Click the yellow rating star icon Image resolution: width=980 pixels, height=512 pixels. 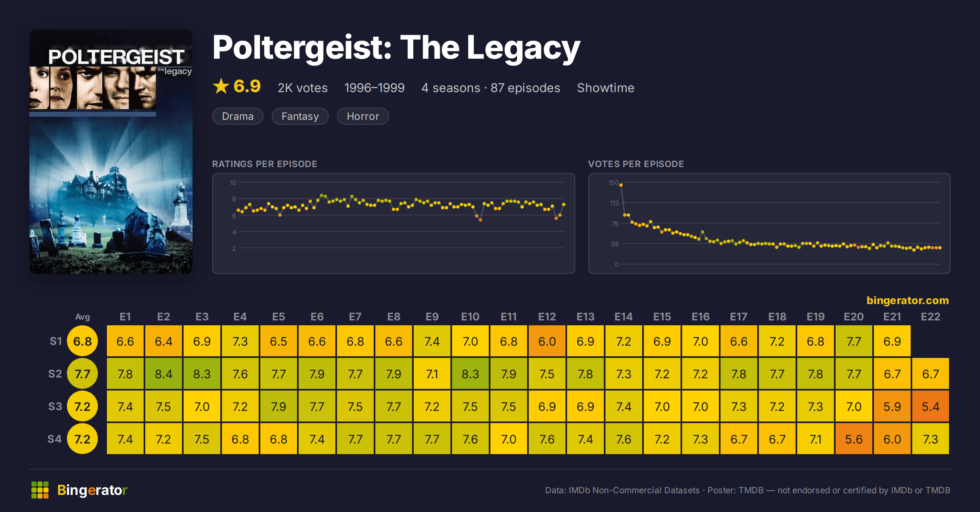tap(221, 86)
